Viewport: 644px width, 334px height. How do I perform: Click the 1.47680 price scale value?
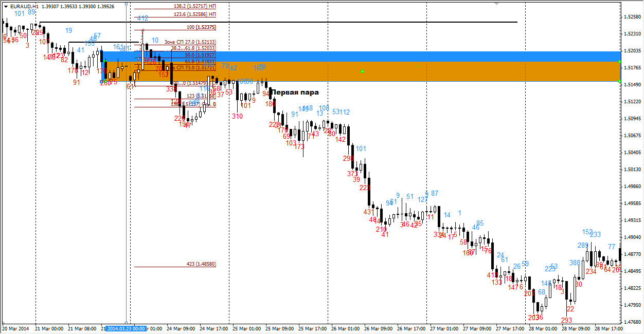[x=632, y=322]
